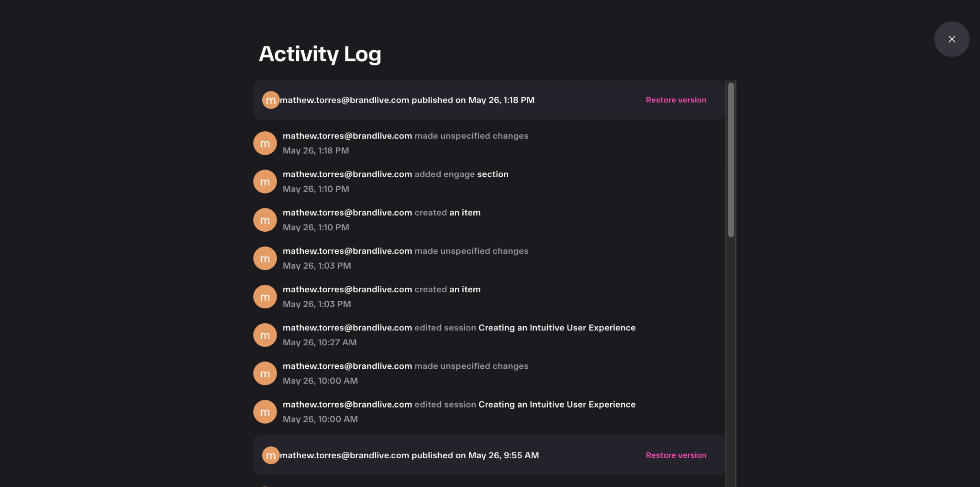Close the Activity Log with the X button
980x487 pixels.
(x=952, y=39)
